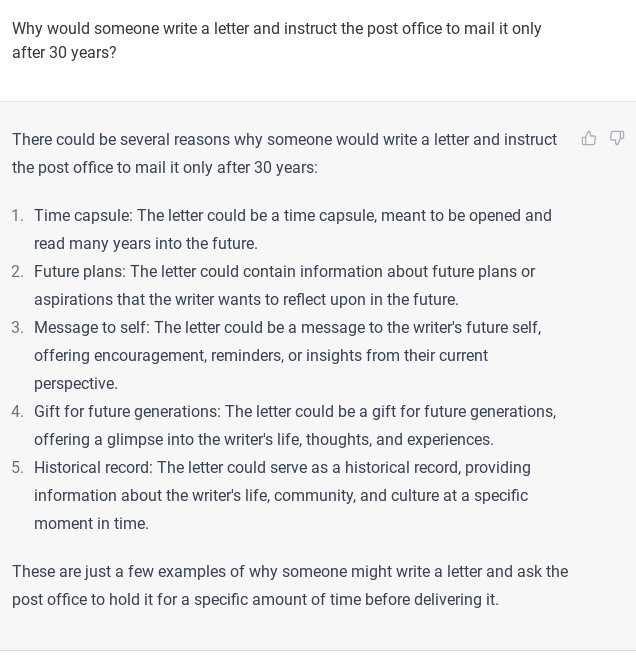Click the line "post office to hold it"

255,600
